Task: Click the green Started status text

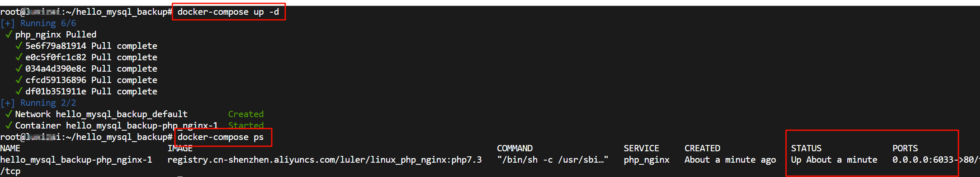Action: tap(246, 126)
